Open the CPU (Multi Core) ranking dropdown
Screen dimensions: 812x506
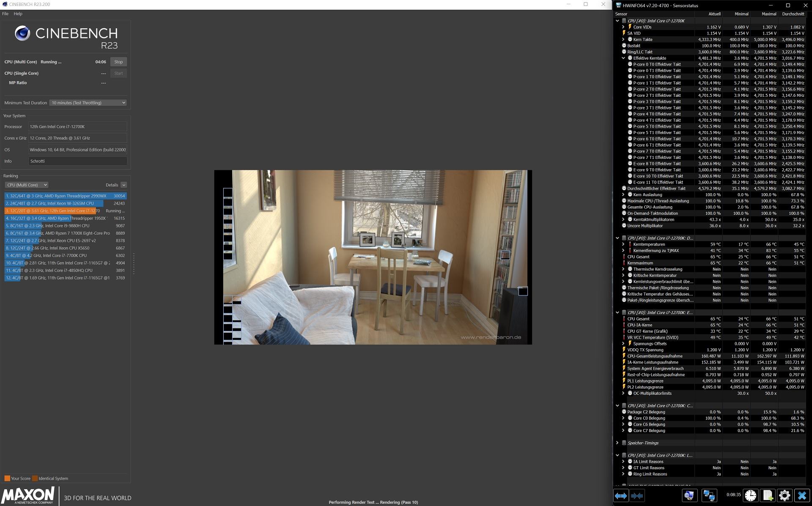(26, 185)
